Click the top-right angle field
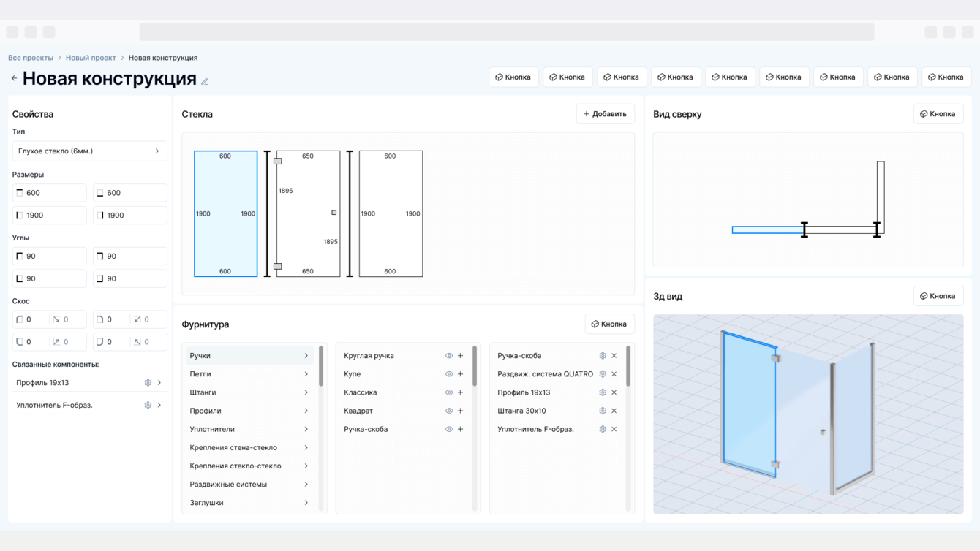This screenshot has width=980, height=551. tap(130, 256)
